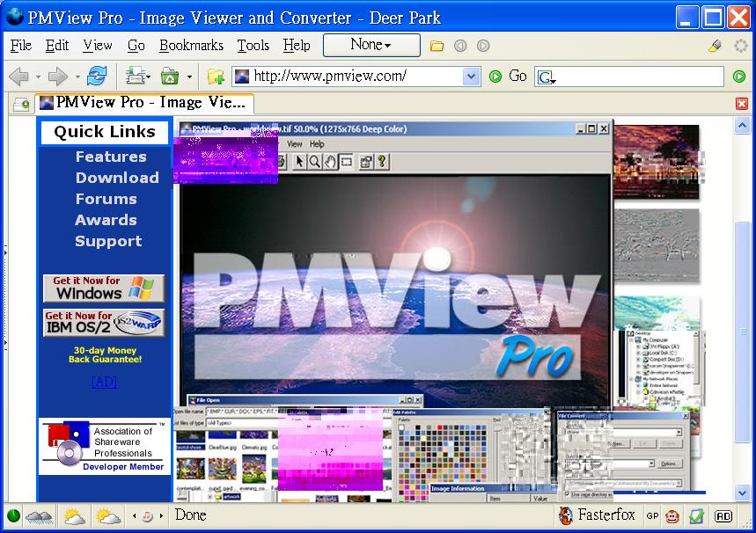Open the Features quick link

point(111,157)
